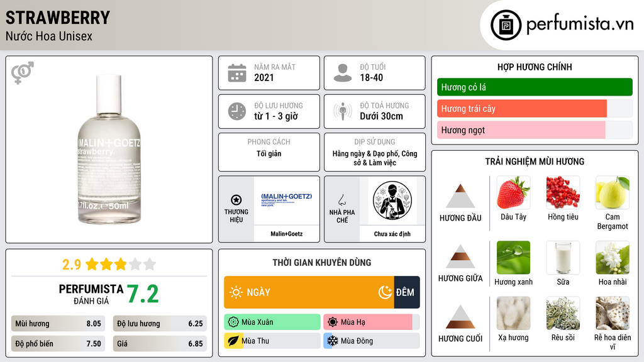Click the autumn leaf icon for Mùa Thu
Screen dimensions: 644x362
(x=233, y=341)
